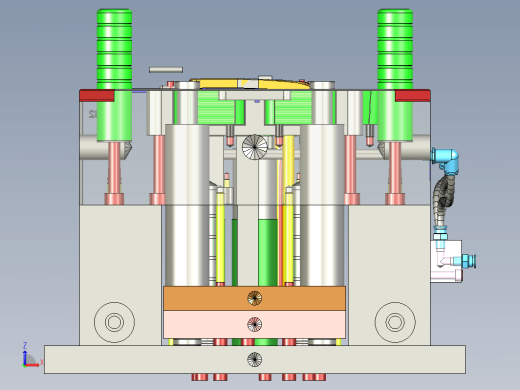Pick the bright green central rod
This screenshot has width=520, height=390.
click(x=268, y=252)
